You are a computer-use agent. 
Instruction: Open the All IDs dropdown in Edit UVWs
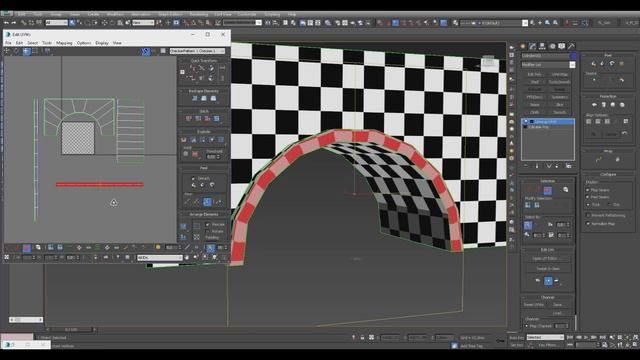tap(160, 258)
